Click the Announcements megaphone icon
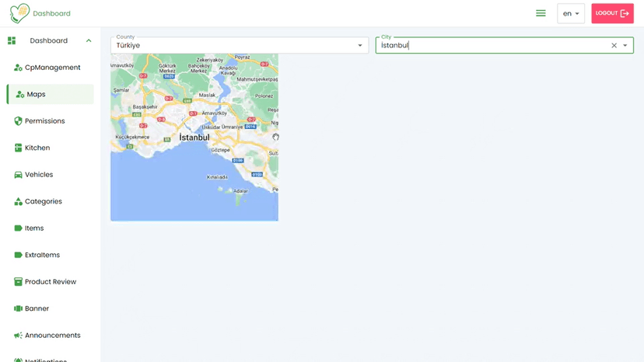The height and width of the screenshot is (362, 644). pos(18,336)
